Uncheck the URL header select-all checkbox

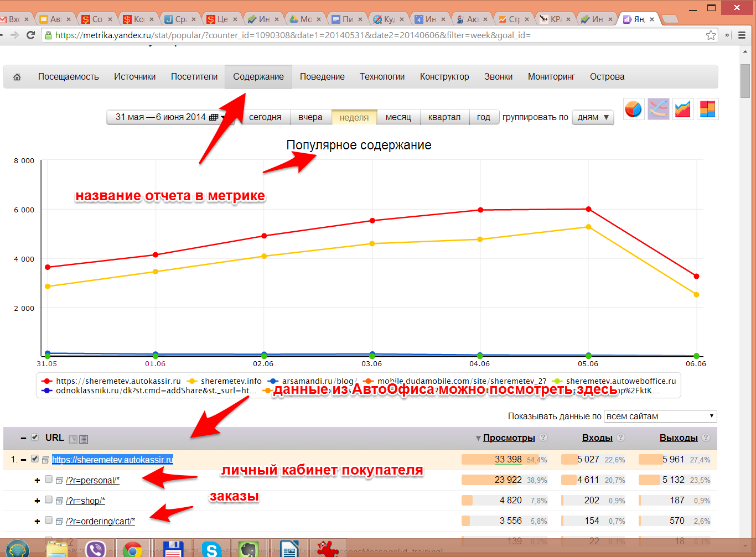tap(35, 438)
